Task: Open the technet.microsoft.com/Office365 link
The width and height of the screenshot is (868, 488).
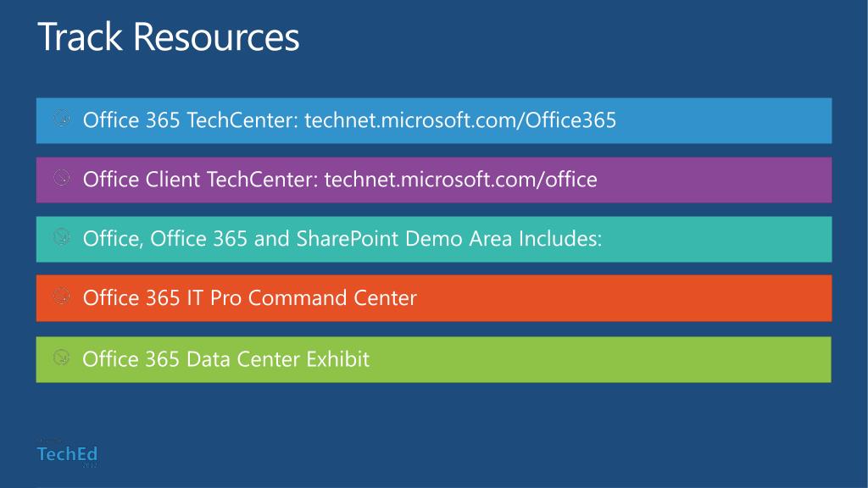Action: coord(460,120)
